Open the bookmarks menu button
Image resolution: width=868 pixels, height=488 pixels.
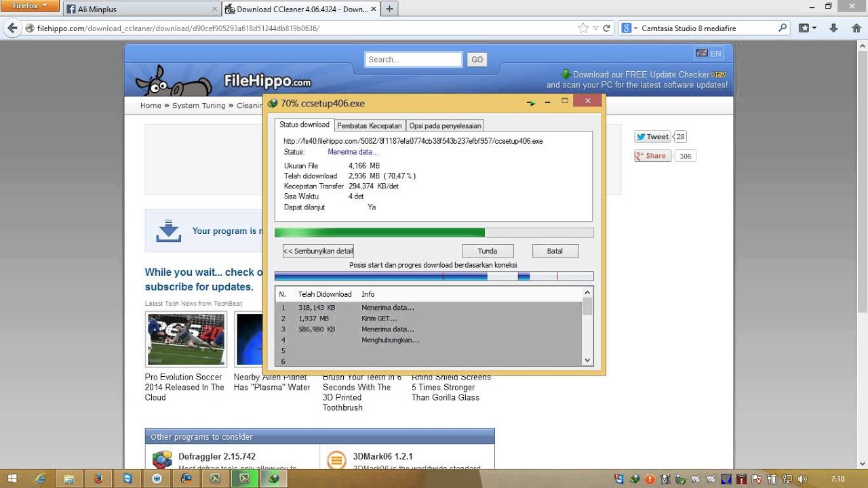coord(807,28)
